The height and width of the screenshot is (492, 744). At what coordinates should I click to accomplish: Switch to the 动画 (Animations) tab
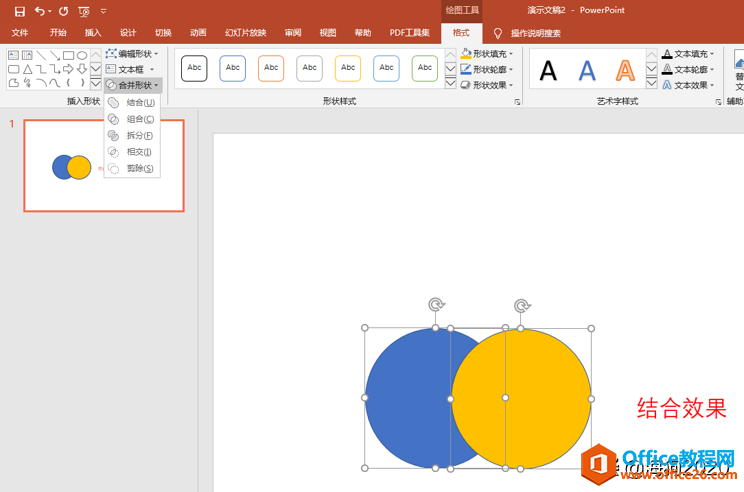tap(198, 33)
